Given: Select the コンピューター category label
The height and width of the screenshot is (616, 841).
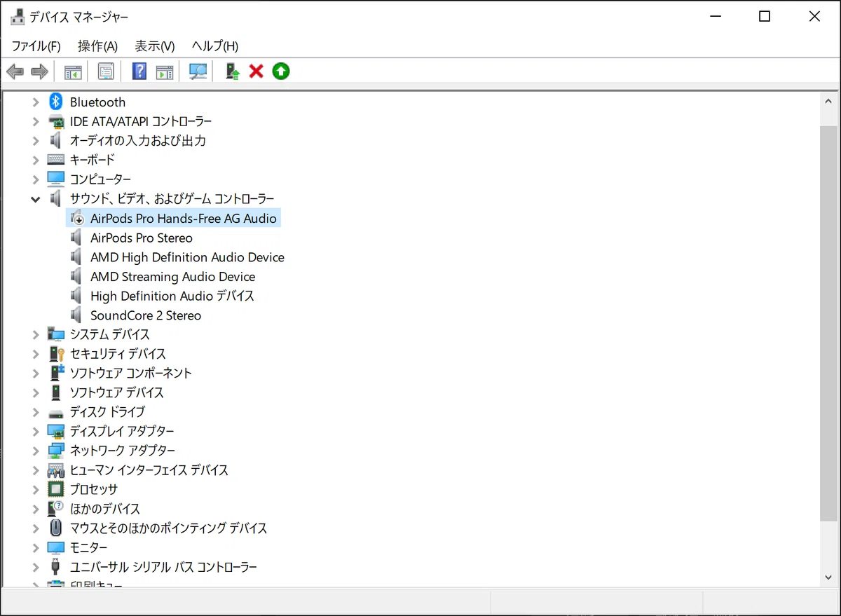Looking at the screenshot, I should (100, 179).
